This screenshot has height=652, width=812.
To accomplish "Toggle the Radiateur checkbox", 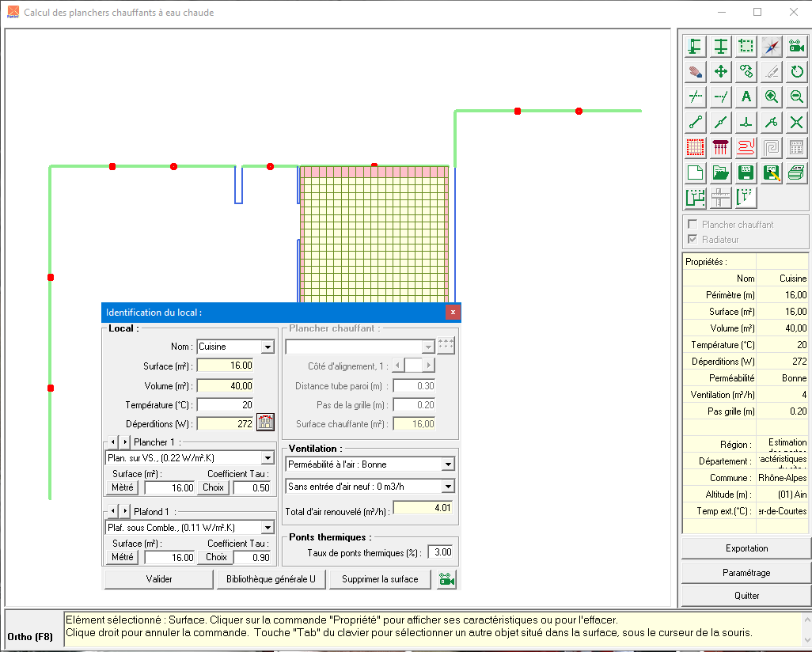I will point(692,240).
